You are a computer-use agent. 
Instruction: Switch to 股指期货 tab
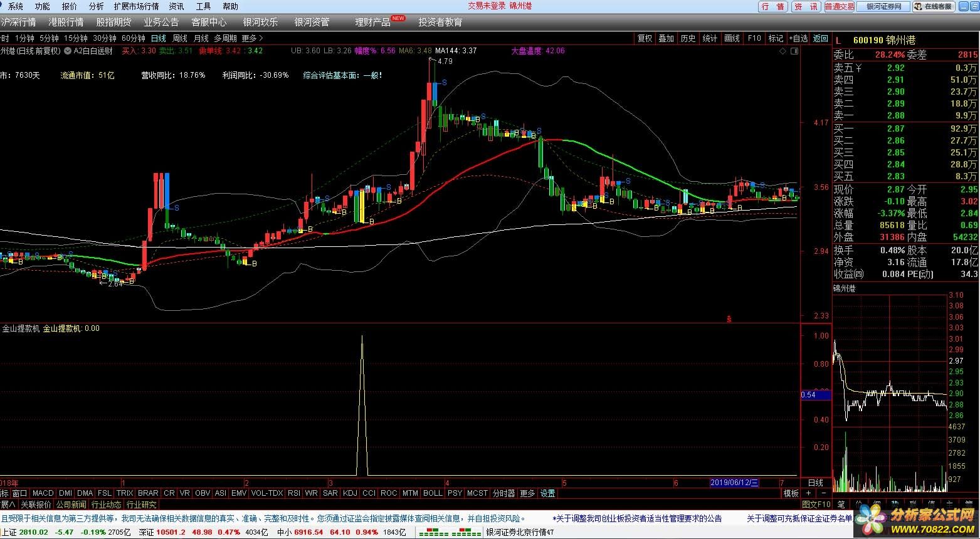[113, 22]
